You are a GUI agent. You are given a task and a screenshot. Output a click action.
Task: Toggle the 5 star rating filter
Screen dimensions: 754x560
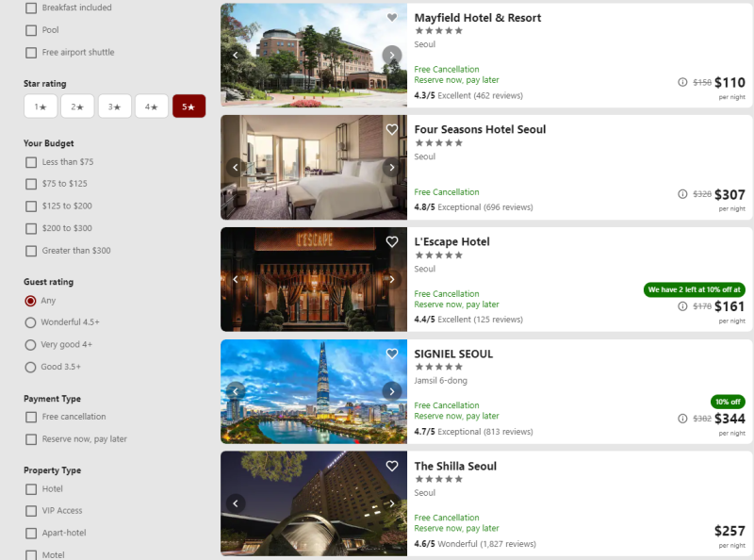pyautogui.click(x=189, y=107)
